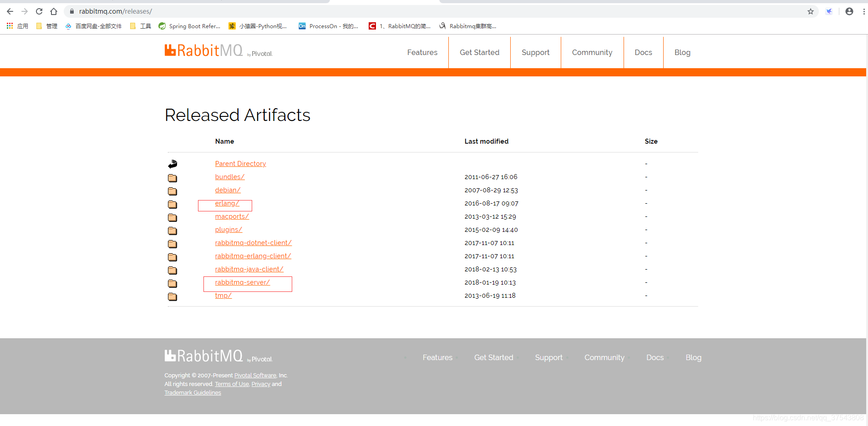Open the Get Started header tab
The height and width of the screenshot is (426, 868).
pyautogui.click(x=479, y=52)
